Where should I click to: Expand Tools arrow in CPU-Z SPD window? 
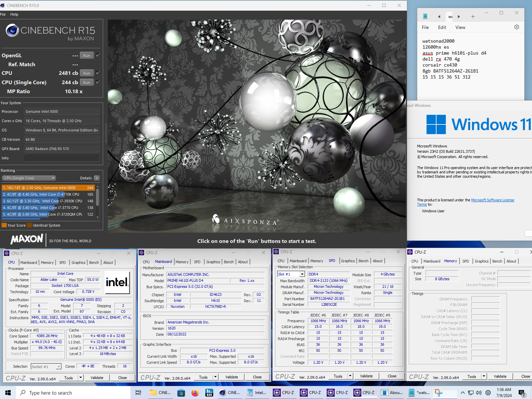click(350, 376)
